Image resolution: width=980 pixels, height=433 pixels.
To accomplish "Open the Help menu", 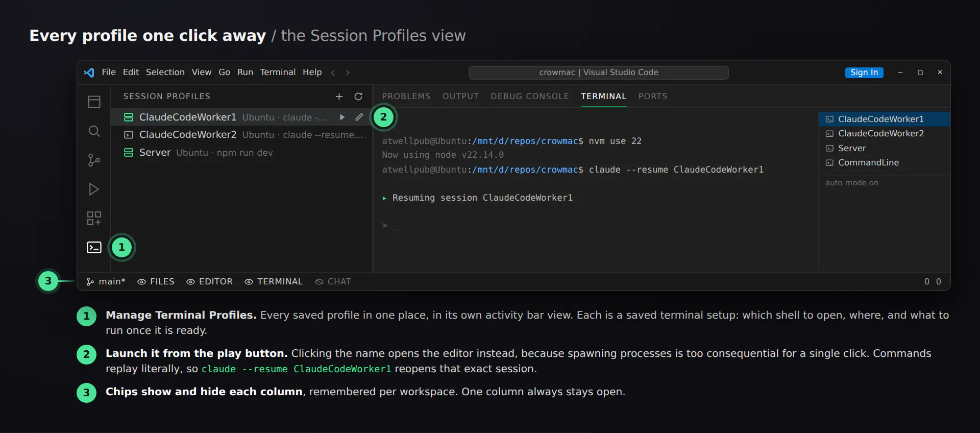I will click(312, 73).
